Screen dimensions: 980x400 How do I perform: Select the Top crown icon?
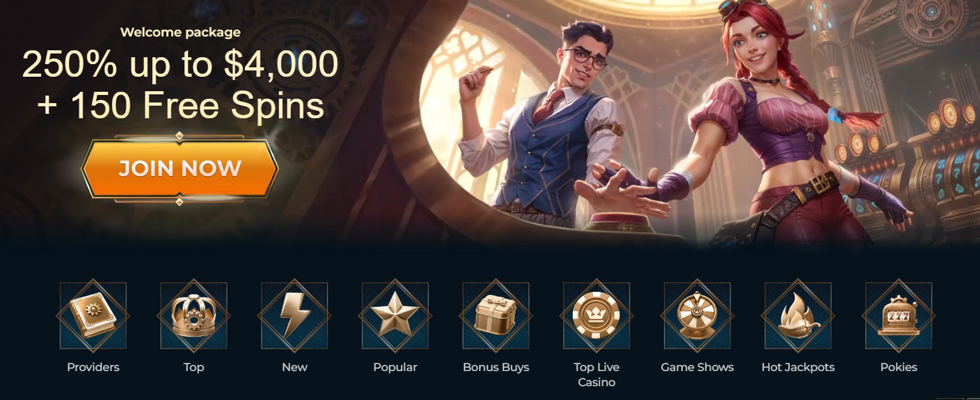pyautogui.click(x=194, y=316)
